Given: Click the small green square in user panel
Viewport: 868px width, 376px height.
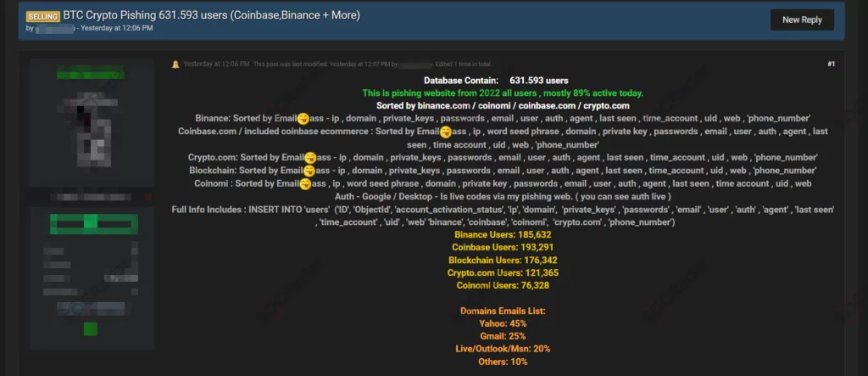Looking at the screenshot, I should (91, 328).
